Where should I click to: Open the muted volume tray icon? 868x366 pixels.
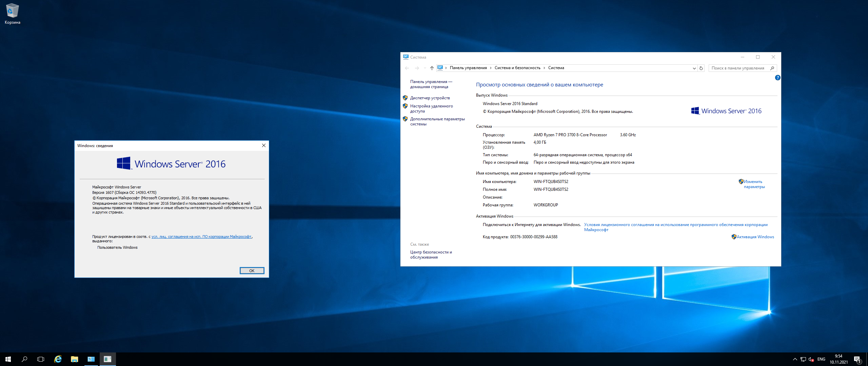pyautogui.click(x=811, y=359)
